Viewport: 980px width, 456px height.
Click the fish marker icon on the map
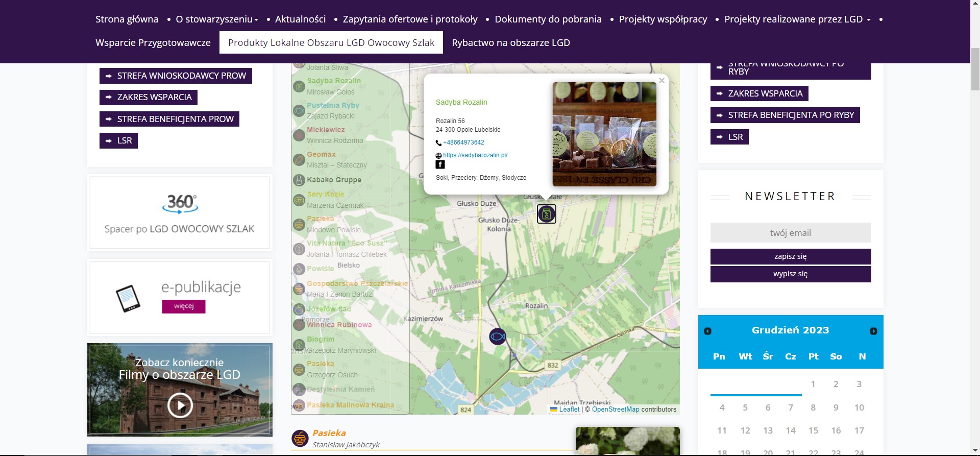tap(498, 337)
